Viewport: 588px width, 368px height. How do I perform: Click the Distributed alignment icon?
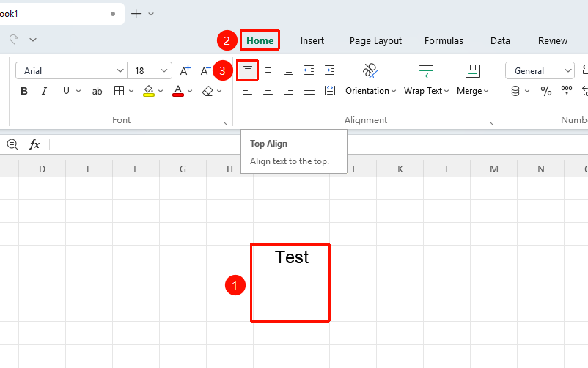(330, 90)
